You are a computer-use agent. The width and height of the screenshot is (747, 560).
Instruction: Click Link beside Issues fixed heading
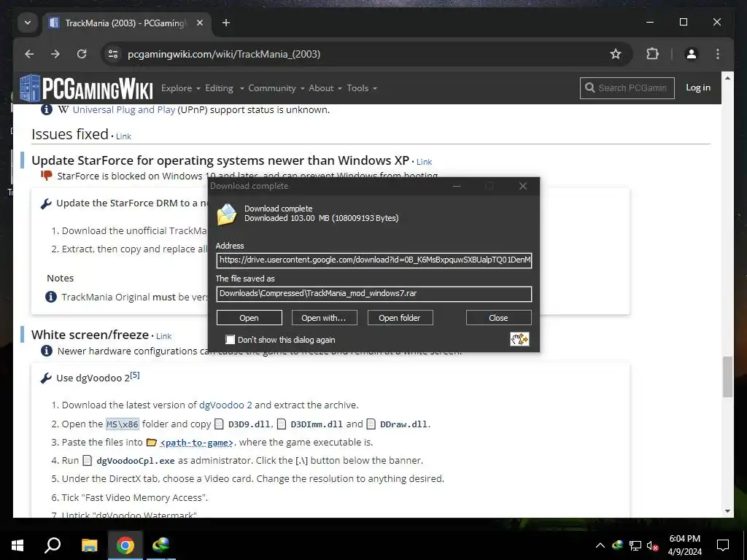(123, 136)
